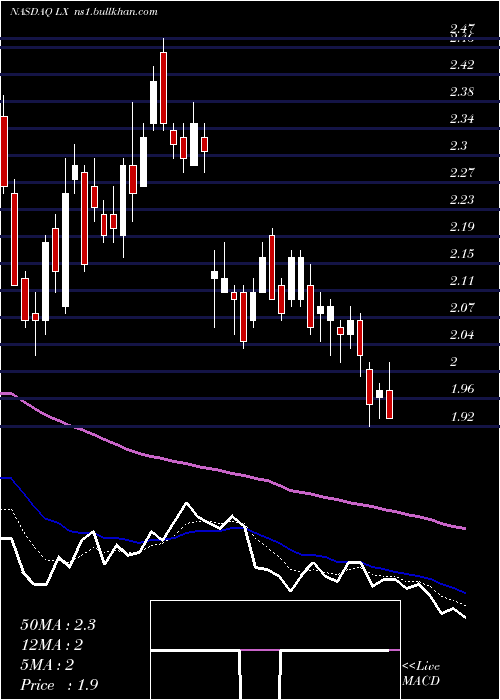500x700 pixels.
Task: Click the 2.19 price axis label
Action: click(x=462, y=227)
